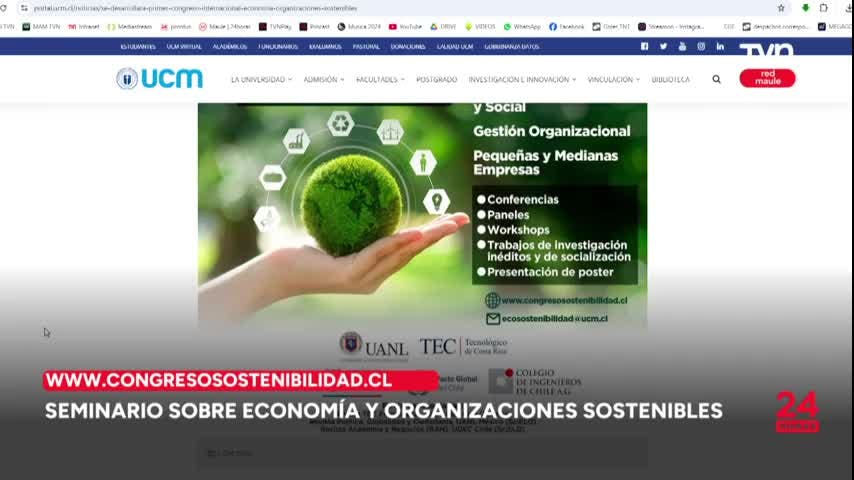
Task: Open the Académicos top link
Action: 230,47
